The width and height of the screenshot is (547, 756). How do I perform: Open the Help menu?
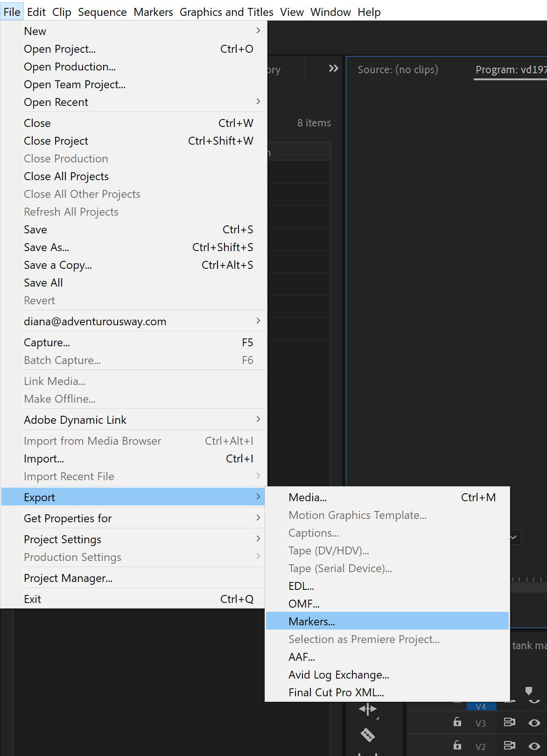point(369,12)
